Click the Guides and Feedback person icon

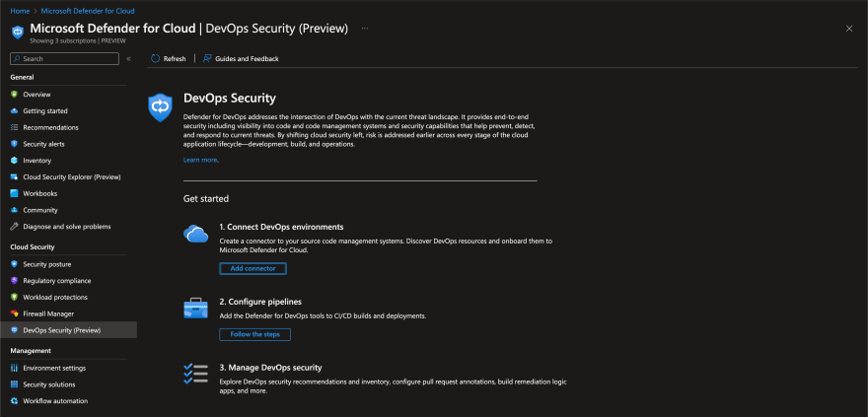point(207,58)
